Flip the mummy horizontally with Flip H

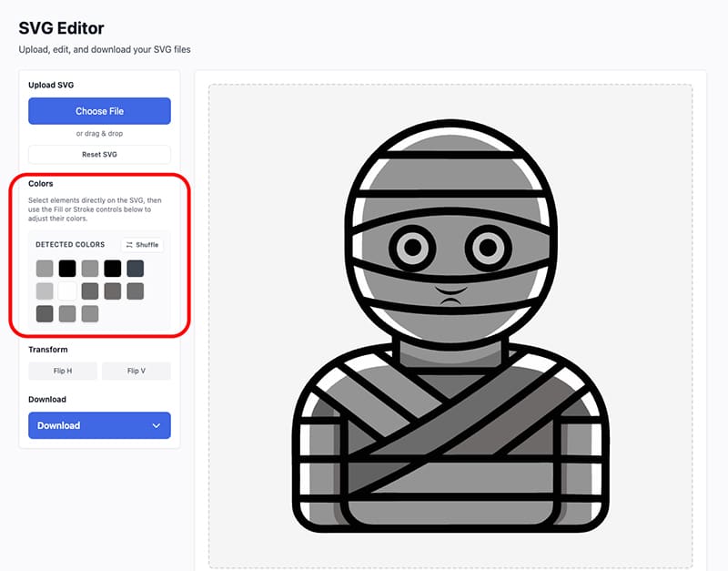pos(63,371)
